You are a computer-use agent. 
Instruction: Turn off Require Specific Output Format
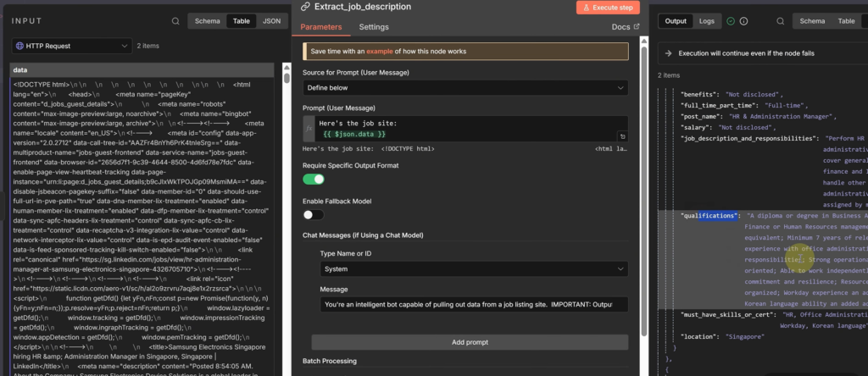point(314,179)
